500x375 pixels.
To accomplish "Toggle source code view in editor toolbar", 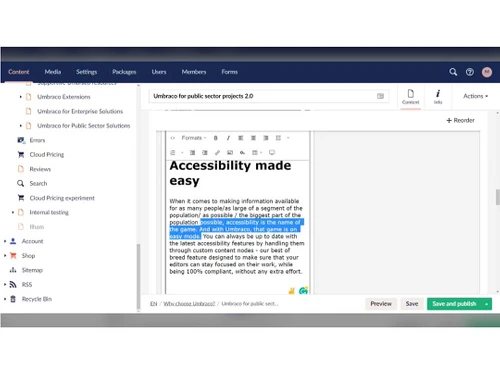I will [173, 138].
